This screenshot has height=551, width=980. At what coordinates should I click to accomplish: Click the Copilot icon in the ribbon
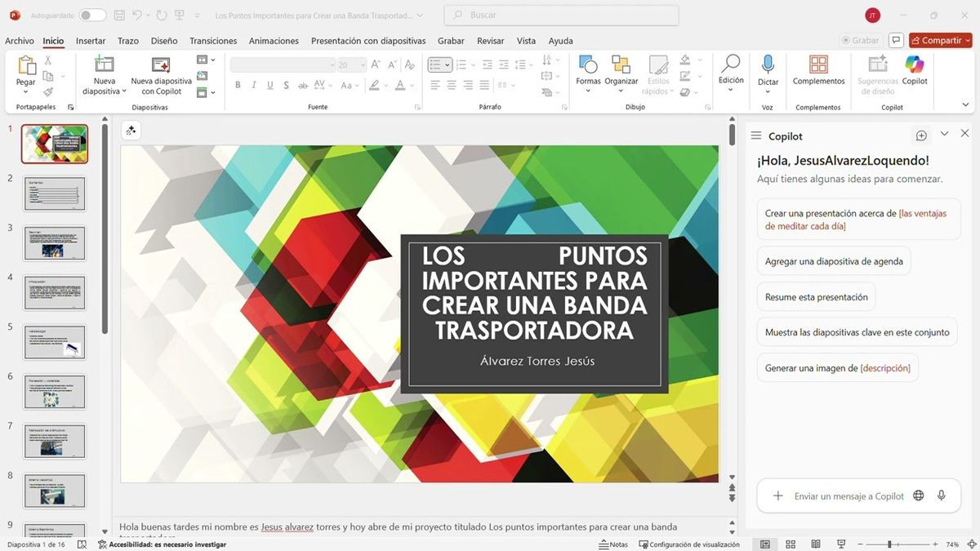click(x=914, y=66)
